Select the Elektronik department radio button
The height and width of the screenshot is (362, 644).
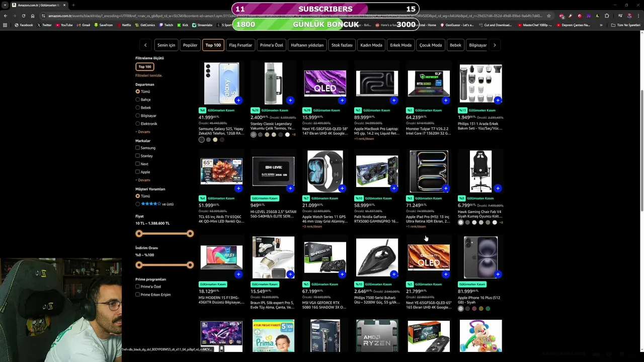click(x=138, y=124)
